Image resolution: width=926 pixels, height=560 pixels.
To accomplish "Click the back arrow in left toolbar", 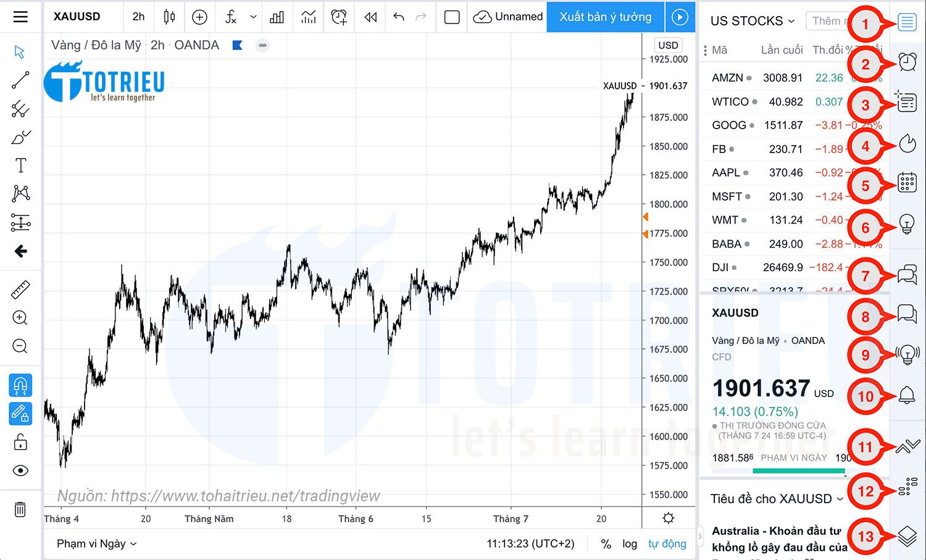I will coord(20,251).
